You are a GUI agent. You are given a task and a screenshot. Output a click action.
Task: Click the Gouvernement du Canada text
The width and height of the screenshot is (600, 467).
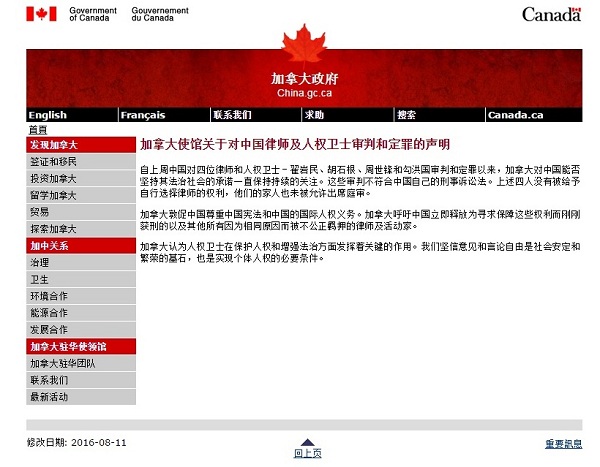[160, 15]
